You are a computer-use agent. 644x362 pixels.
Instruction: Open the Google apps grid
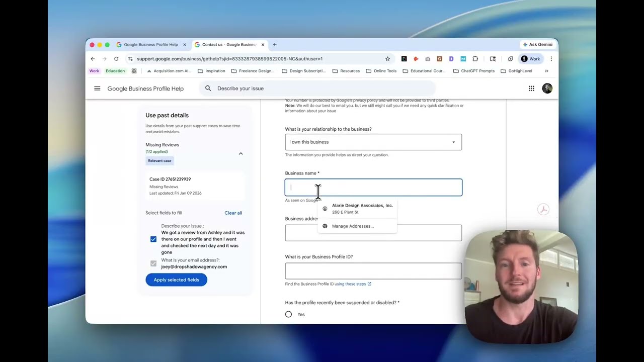click(x=531, y=88)
